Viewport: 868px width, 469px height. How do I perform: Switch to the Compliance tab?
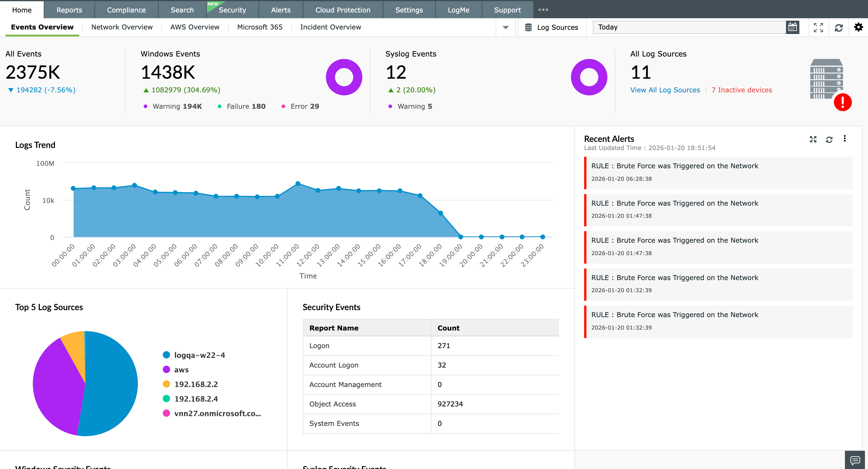(126, 10)
